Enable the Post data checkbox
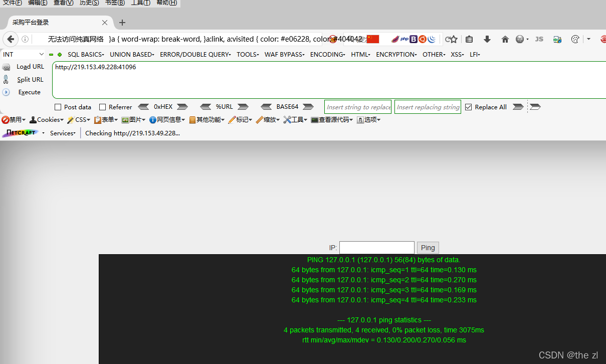The height and width of the screenshot is (364, 606). (x=58, y=107)
